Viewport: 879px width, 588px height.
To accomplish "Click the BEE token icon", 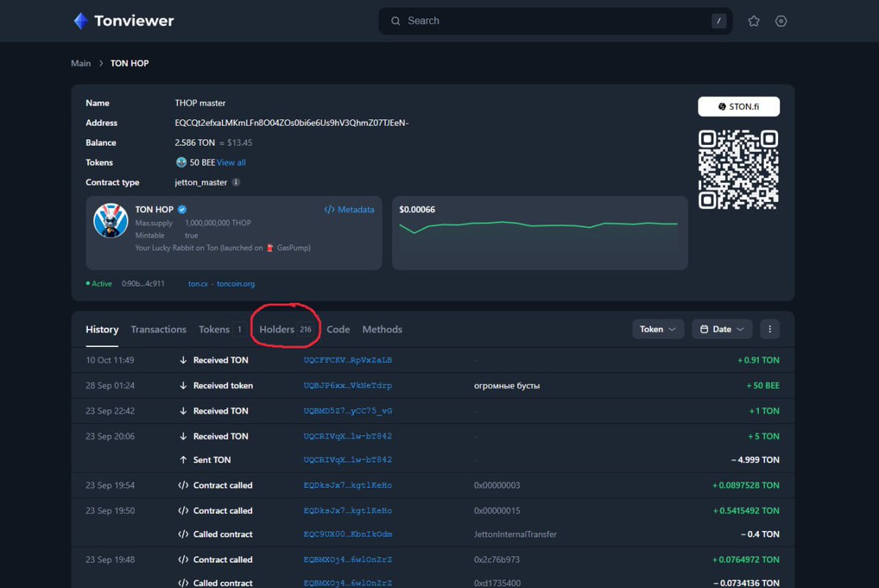I will point(181,163).
